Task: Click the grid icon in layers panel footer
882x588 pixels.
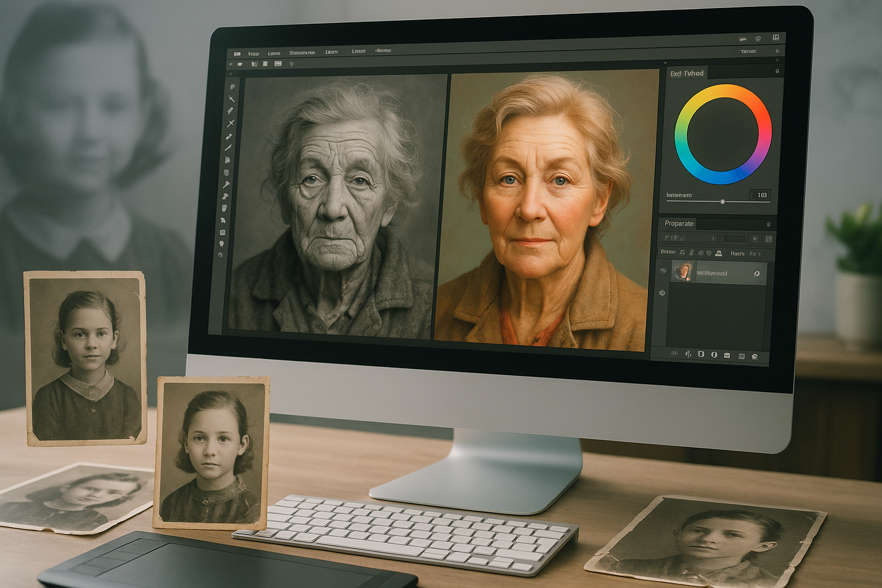Action: click(x=741, y=356)
